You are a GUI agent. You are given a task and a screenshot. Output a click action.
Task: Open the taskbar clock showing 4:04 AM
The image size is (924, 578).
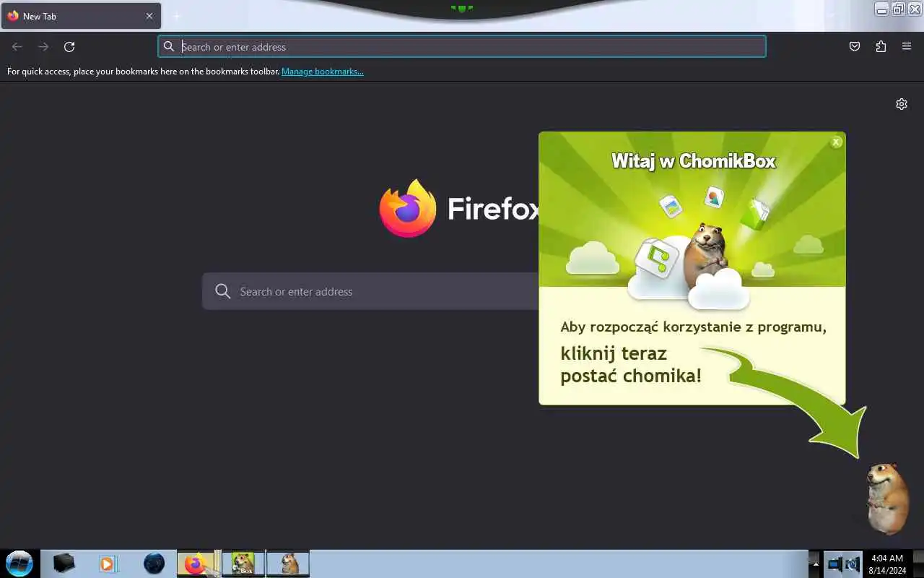click(887, 564)
